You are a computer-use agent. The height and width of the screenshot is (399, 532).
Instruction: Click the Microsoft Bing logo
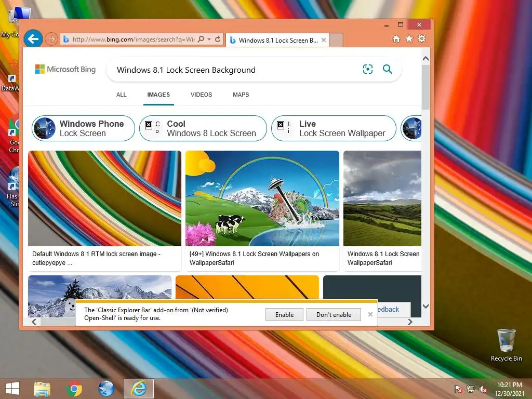(x=65, y=69)
